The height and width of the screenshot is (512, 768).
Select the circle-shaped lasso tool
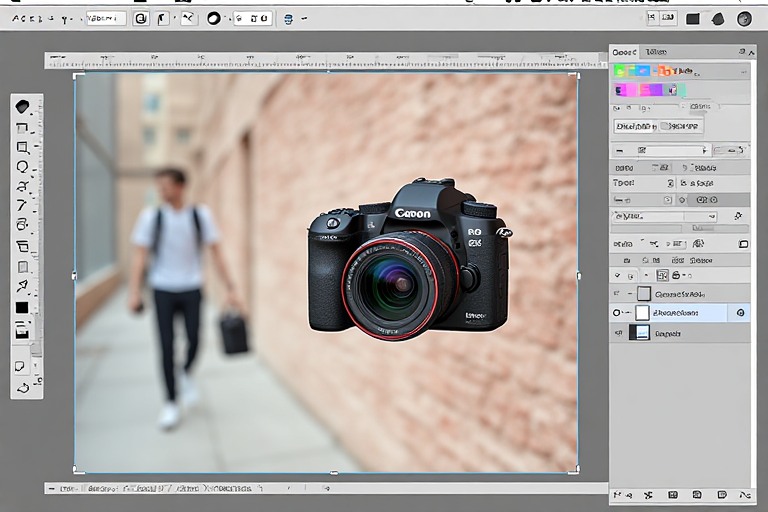click(22, 167)
